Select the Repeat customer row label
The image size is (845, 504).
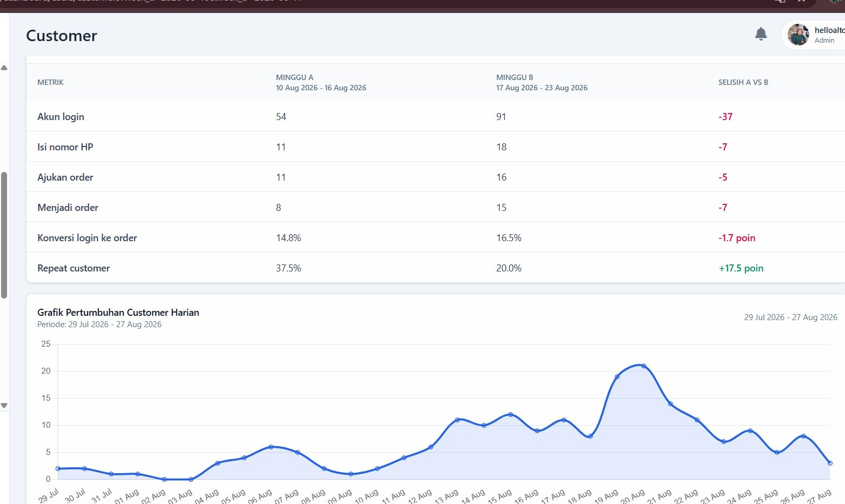tap(74, 268)
